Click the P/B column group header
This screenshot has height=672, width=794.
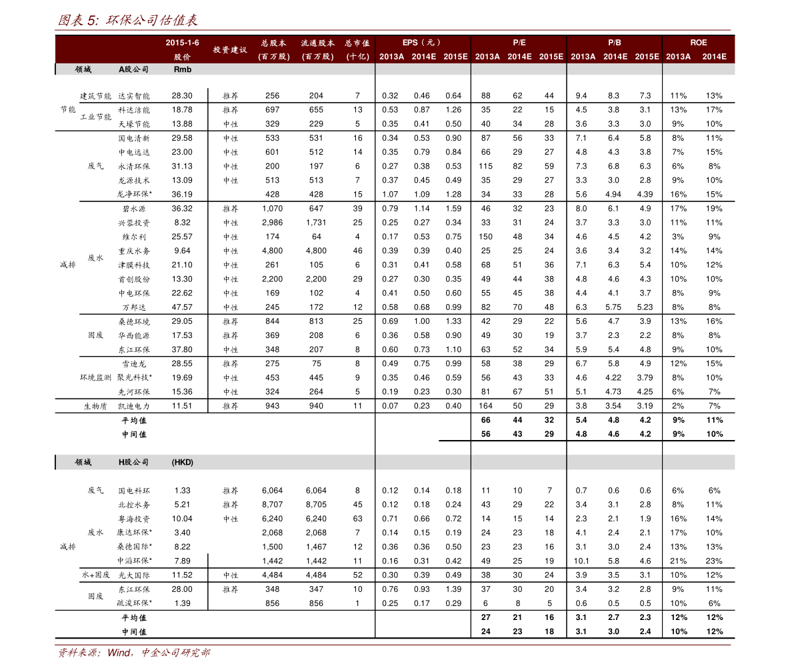point(614,43)
